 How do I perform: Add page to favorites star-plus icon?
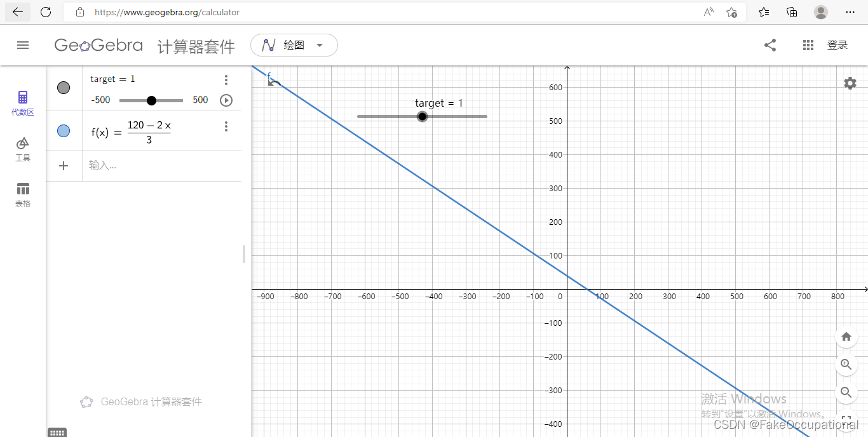[x=731, y=12]
